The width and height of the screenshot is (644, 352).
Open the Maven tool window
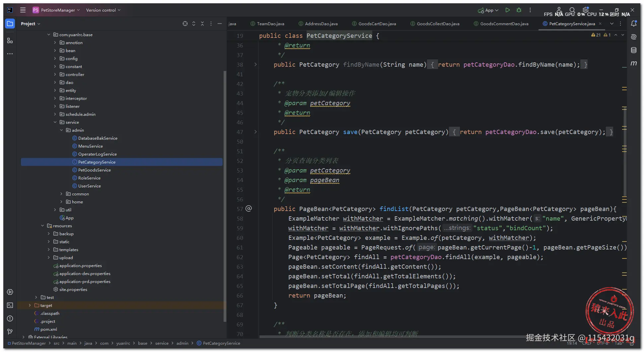(x=634, y=63)
